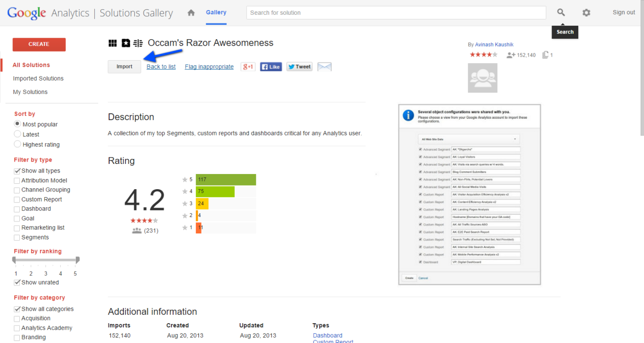Viewport: 644px width, 343px height.
Task: Click Sign out
Action: pyautogui.click(x=624, y=12)
